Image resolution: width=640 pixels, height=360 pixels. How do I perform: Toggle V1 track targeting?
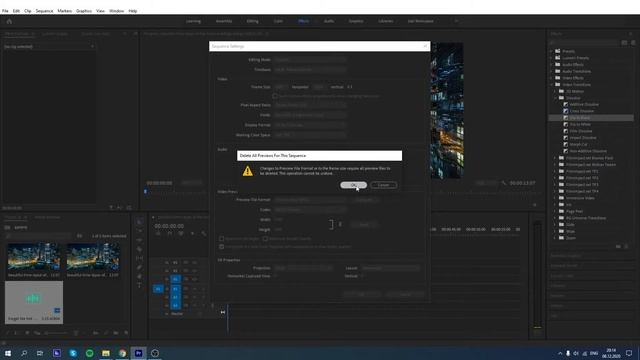point(176,279)
